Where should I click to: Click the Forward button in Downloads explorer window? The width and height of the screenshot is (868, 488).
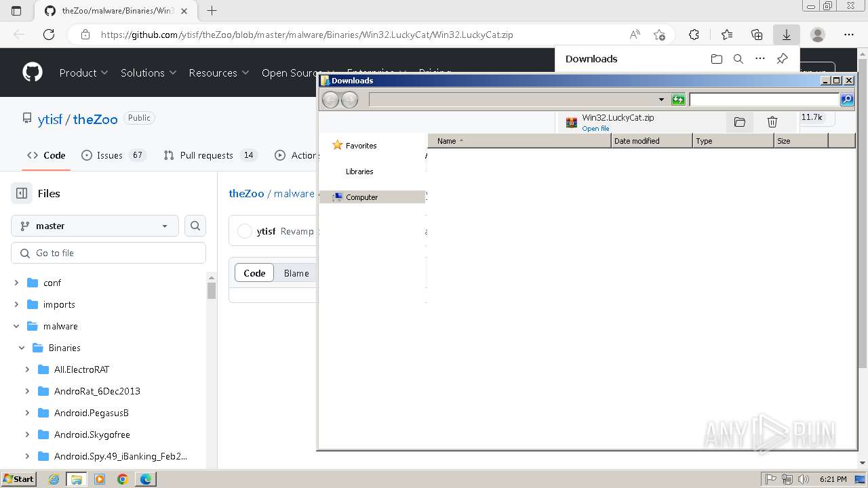(349, 100)
